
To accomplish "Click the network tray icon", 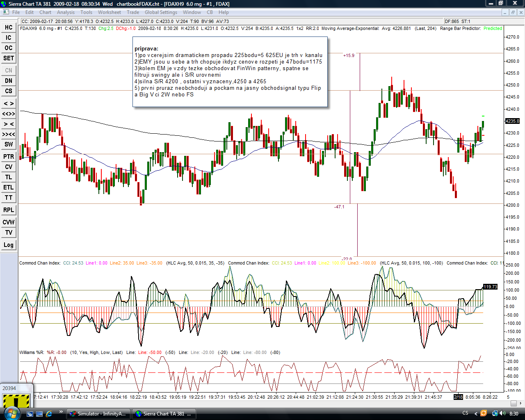I will click(x=495, y=413).
